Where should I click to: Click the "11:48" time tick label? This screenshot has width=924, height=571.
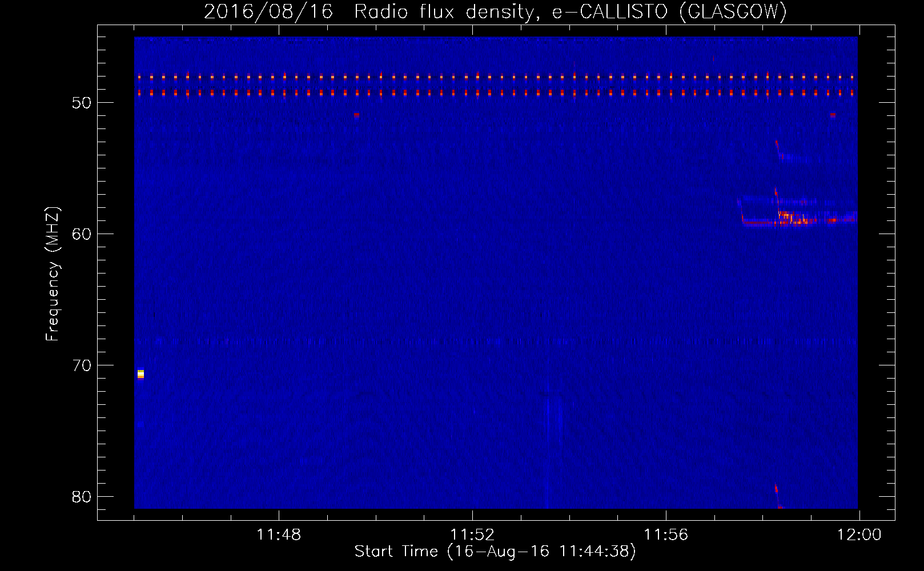(279, 535)
